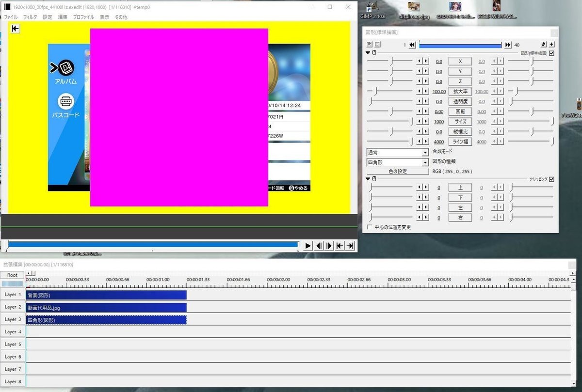Open the その他 menu
Image resolution: width=582 pixels, height=392 pixels.
click(121, 17)
